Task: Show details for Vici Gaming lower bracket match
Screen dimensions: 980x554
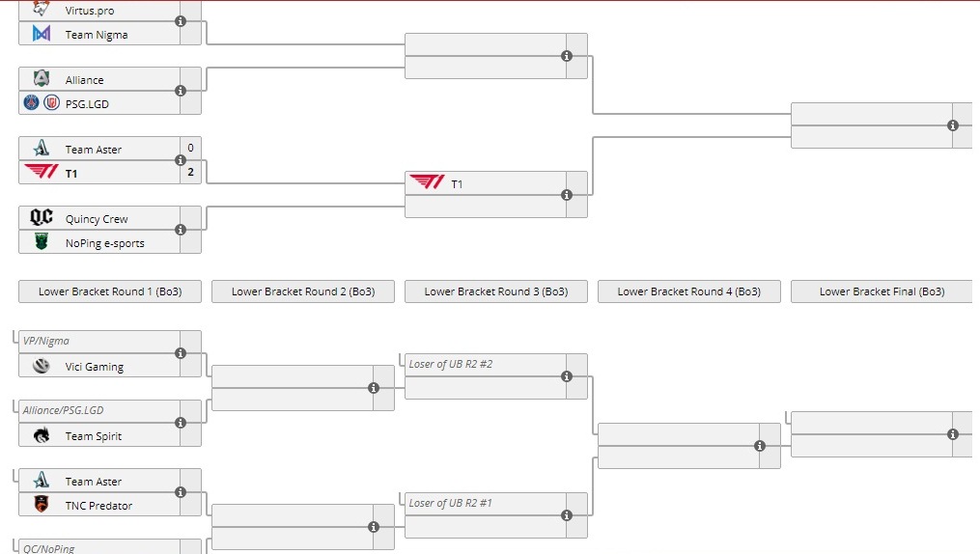Action: [x=181, y=353]
